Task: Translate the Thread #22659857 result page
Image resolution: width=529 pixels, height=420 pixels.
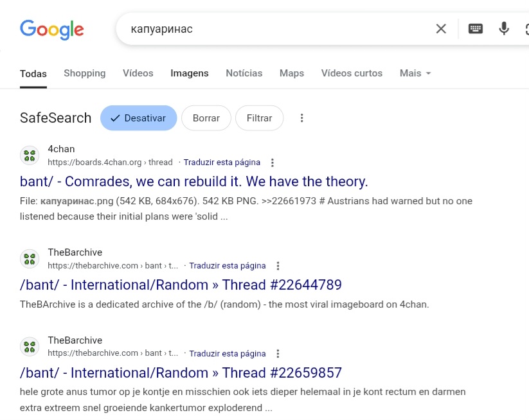Action: tap(228, 353)
